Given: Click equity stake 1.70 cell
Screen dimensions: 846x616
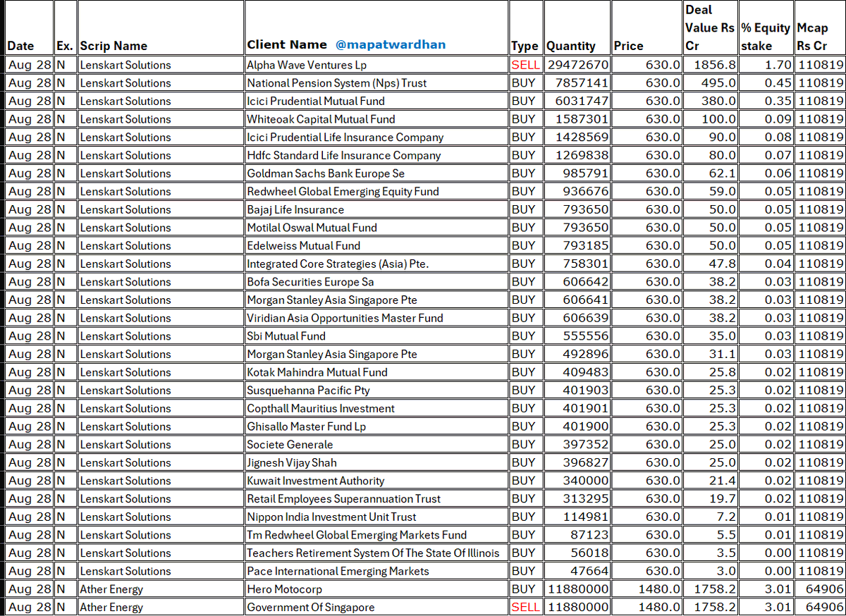Looking at the screenshot, I should (x=765, y=65).
